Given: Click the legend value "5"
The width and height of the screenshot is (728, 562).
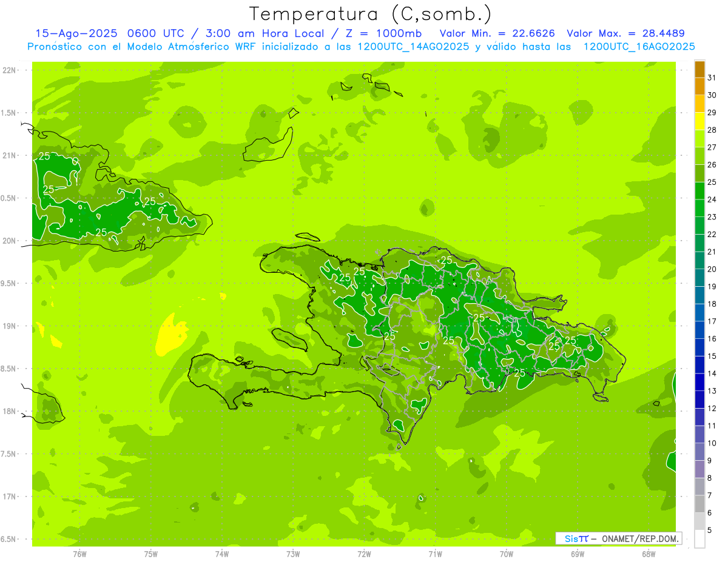Looking at the screenshot, I should coord(710,530).
